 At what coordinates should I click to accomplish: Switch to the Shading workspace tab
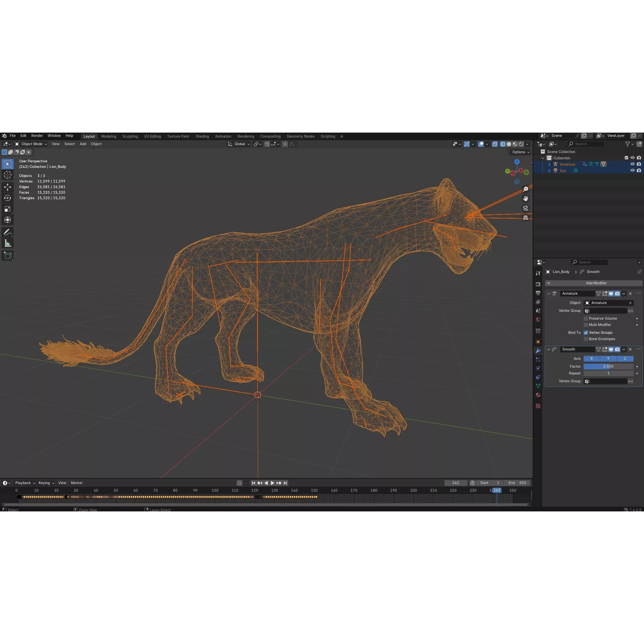click(x=202, y=136)
